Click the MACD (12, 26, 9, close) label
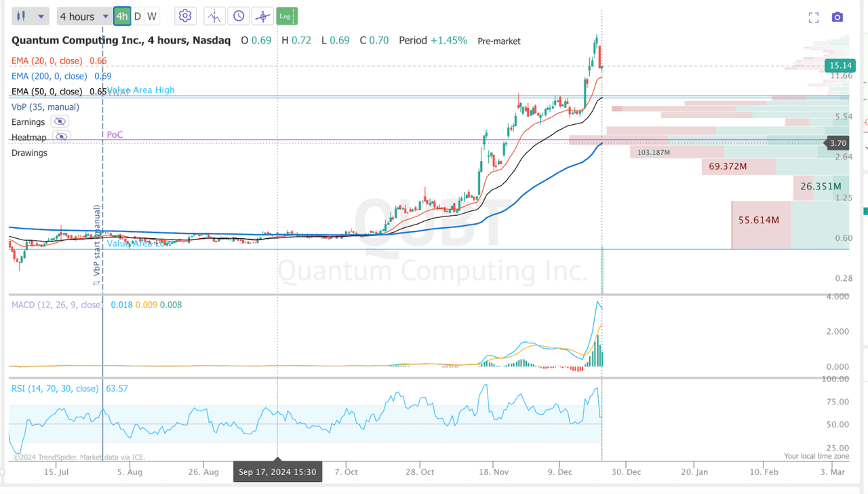The height and width of the screenshot is (494, 868). tap(56, 305)
